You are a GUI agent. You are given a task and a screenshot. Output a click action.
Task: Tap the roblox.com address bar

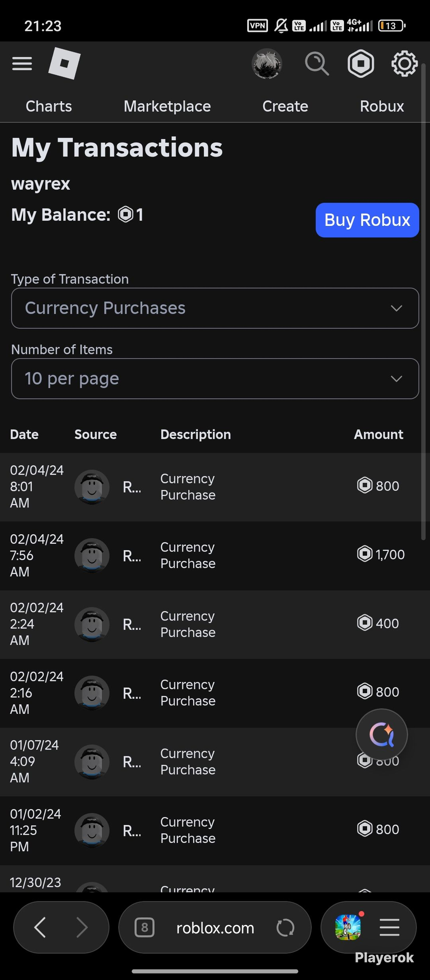(215, 928)
